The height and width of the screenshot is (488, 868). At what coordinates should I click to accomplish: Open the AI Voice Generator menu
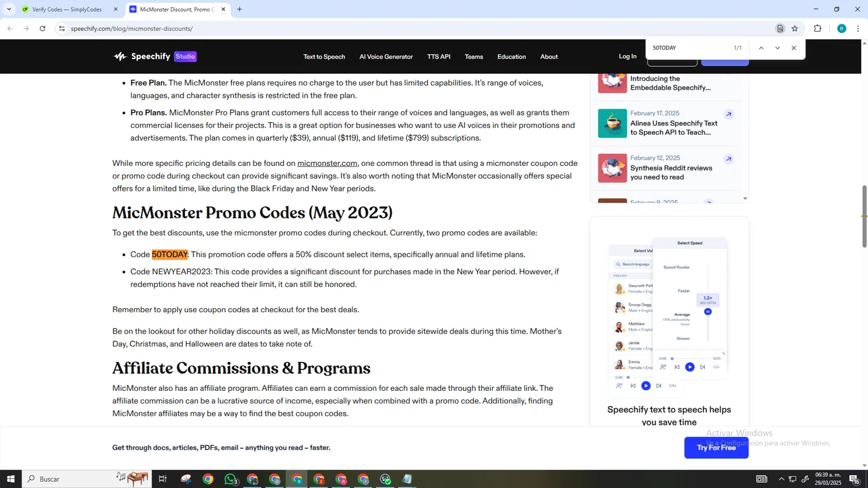pyautogui.click(x=386, y=57)
